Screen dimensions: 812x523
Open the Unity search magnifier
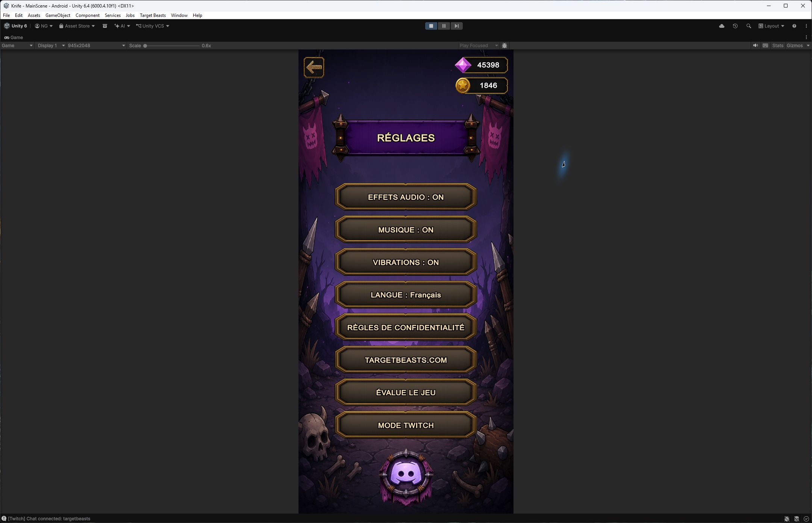click(748, 26)
